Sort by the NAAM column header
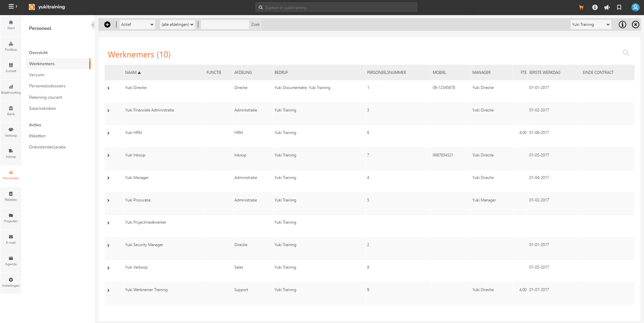Screen dimensions: 644x323 click(133, 73)
